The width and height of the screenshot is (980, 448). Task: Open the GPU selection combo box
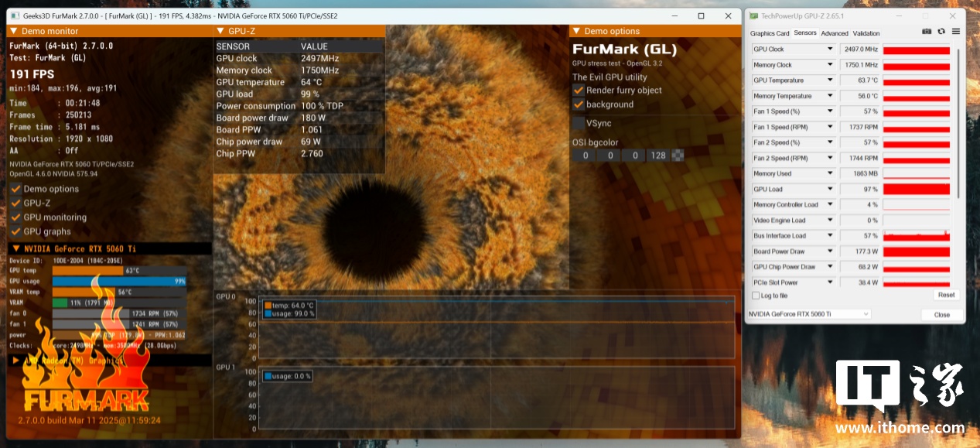coord(808,314)
